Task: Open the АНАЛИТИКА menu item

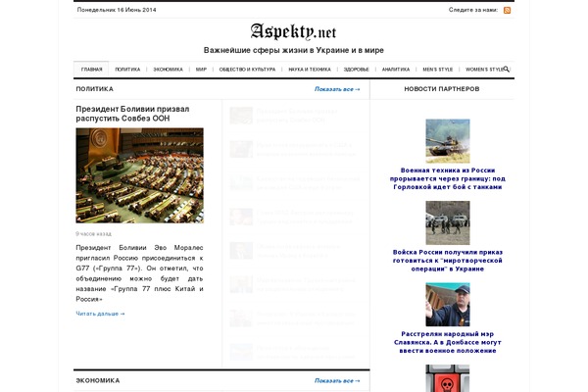Action: pos(396,70)
